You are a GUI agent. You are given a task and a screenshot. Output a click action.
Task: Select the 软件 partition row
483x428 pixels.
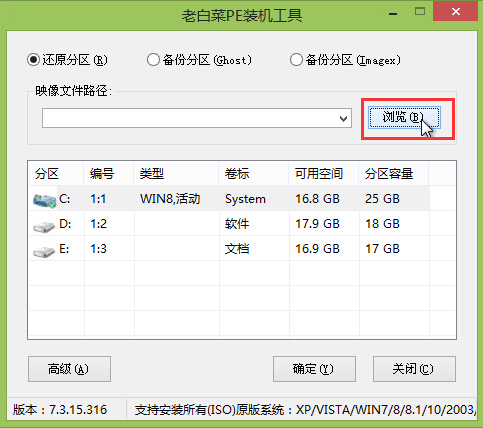point(242,223)
